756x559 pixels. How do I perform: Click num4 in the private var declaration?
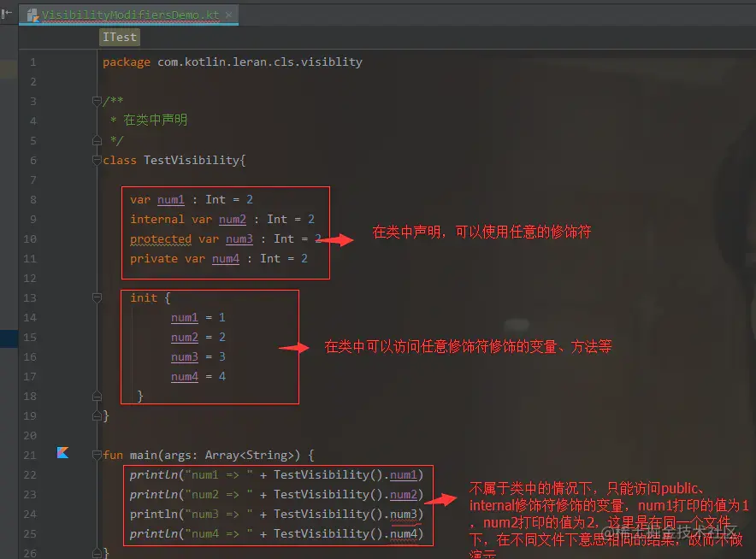pos(226,259)
